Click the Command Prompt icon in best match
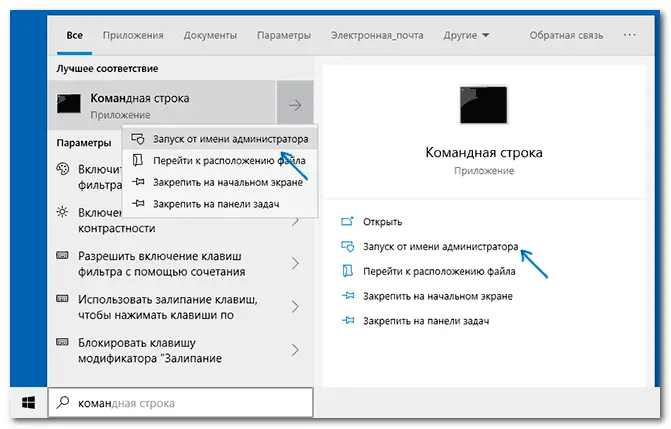The width and height of the screenshot is (671, 429). point(69,105)
